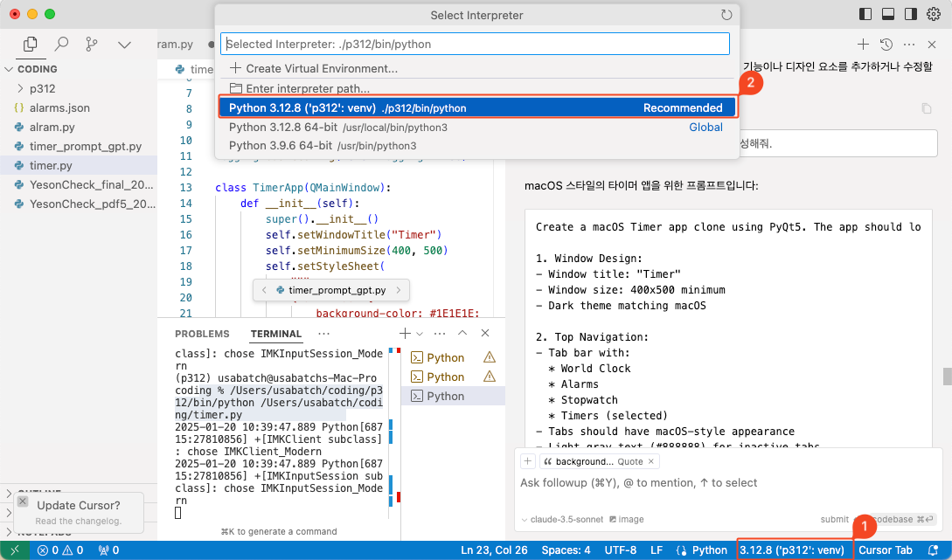952x560 pixels.
Task: Click the interpreter search input field
Action: click(x=475, y=44)
